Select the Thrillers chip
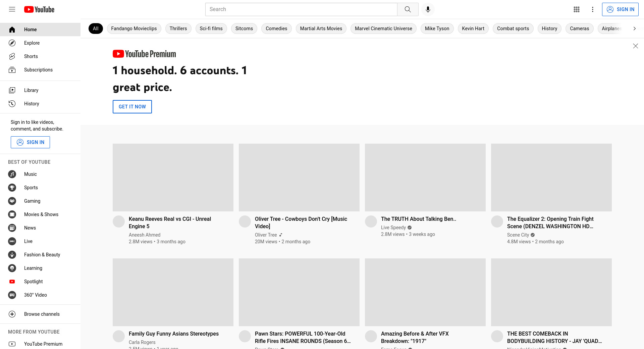This screenshot has height=349, width=644. pyautogui.click(x=178, y=29)
